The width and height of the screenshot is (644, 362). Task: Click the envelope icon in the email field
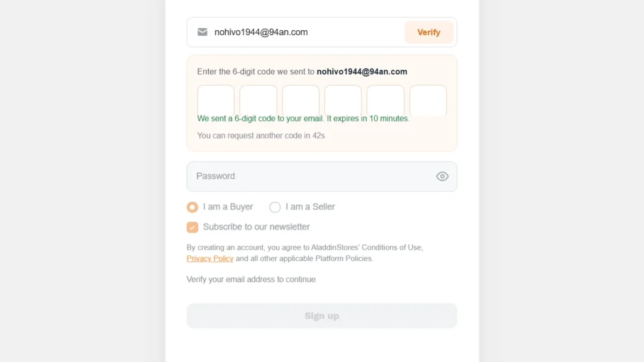(202, 32)
